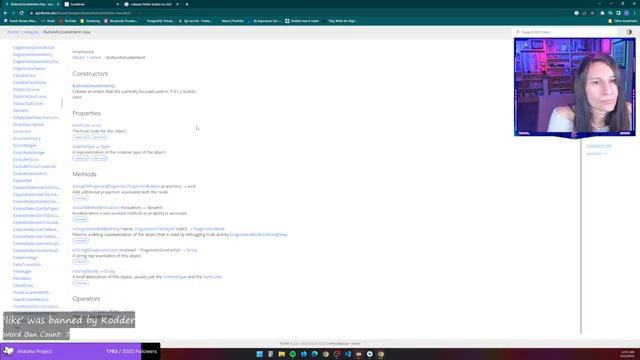Toggle the docs dark/light theme icon

(x=629, y=32)
